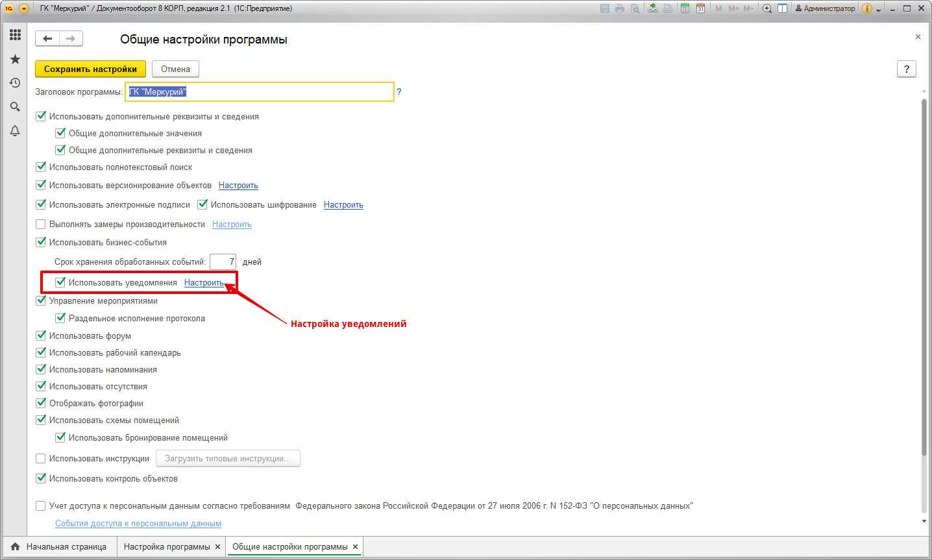Open the main menu dropdown arrow by 1C logo
Image resolution: width=932 pixels, height=560 pixels.
tap(24, 8)
